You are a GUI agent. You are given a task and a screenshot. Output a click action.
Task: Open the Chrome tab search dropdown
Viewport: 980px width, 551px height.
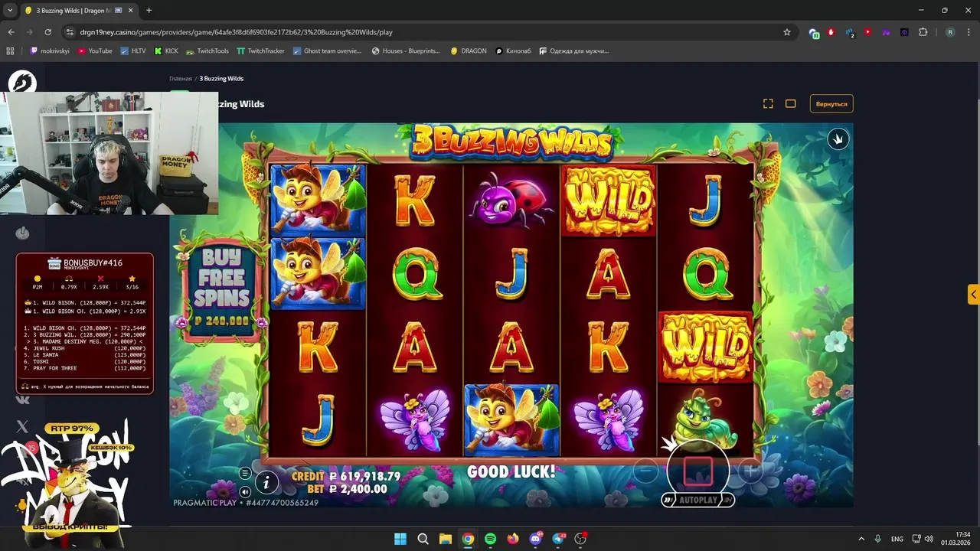coord(10,11)
